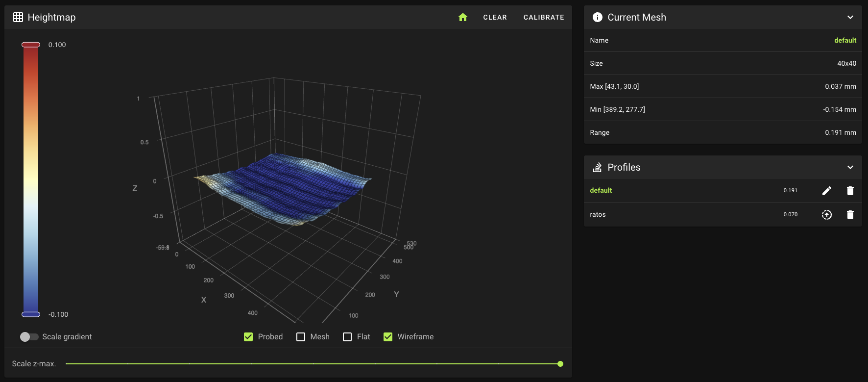Click the default profile 0.191 value
This screenshot has width=868, height=382.
pyautogui.click(x=790, y=190)
